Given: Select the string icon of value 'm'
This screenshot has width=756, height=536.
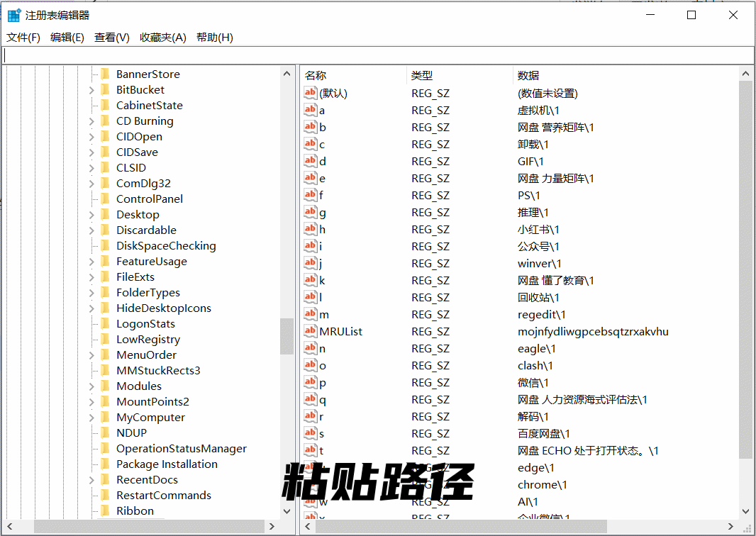Looking at the screenshot, I should tap(310, 314).
